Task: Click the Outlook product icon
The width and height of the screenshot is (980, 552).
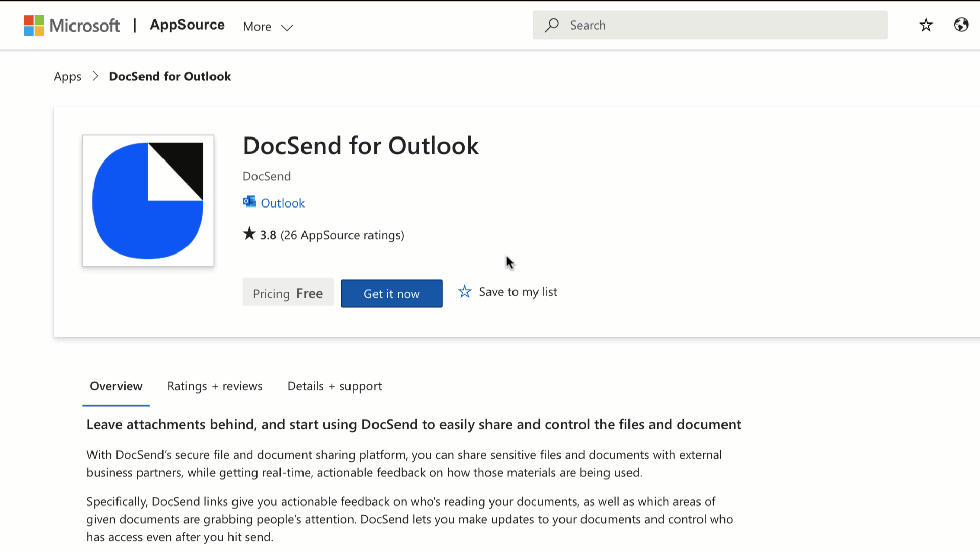Action: pyautogui.click(x=249, y=202)
